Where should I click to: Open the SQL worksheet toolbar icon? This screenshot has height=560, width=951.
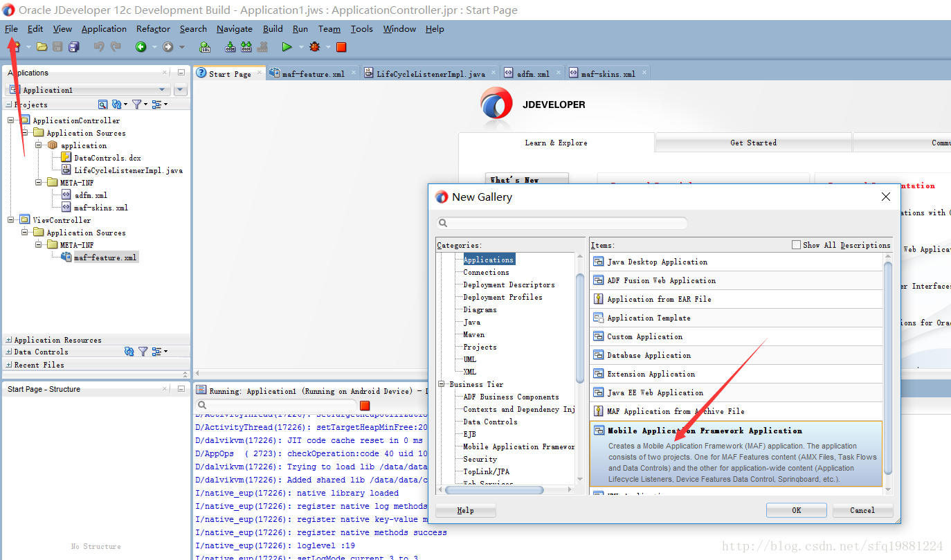tap(205, 47)
